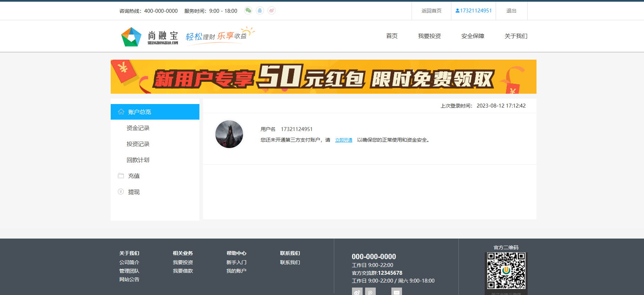Click the footer email envelope icon
Viewport: 644px width, 295px height.
397,292
